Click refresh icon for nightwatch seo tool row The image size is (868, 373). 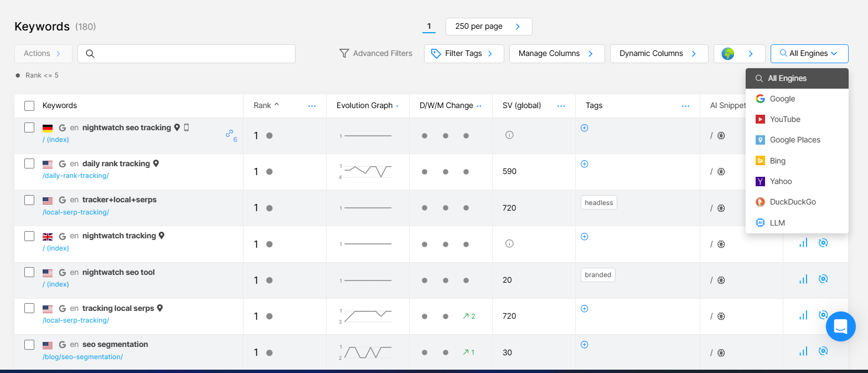[x=823, y=278]
